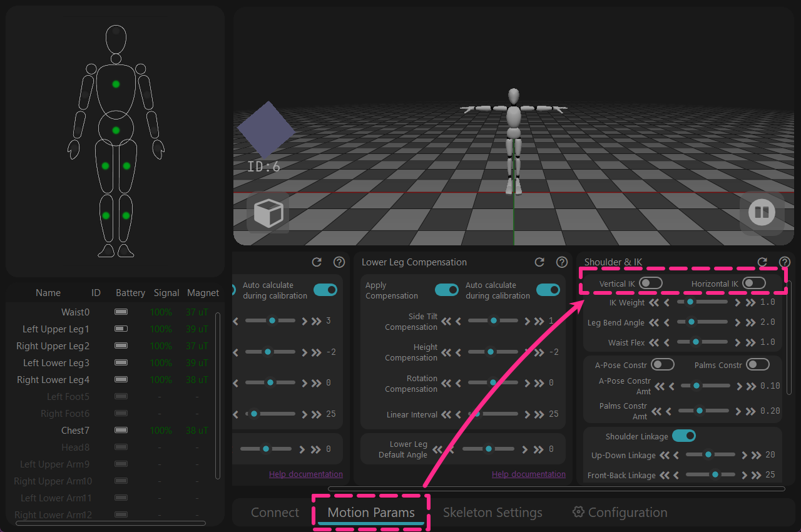Open the Configuration tab with gear icon
This screenshot has width=801, height=532.
[620, 513]
